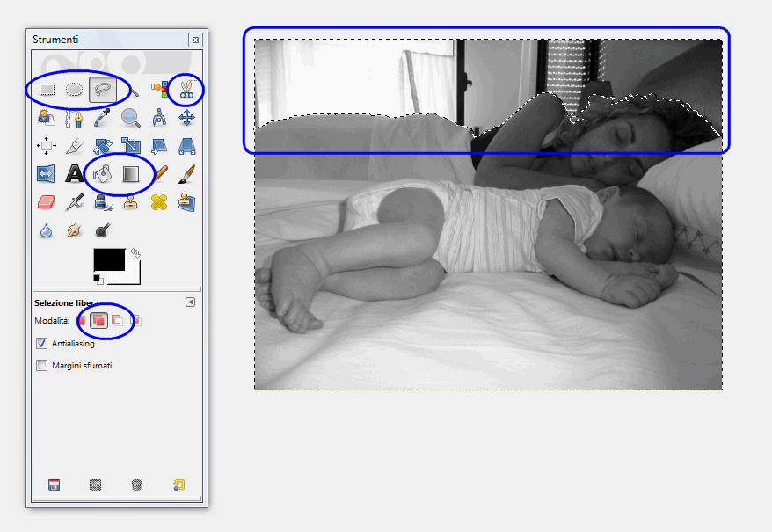The width and height of the screenshot is (772, 532).
Task: Open the tool options panel menu arrow
Action: 190,302
